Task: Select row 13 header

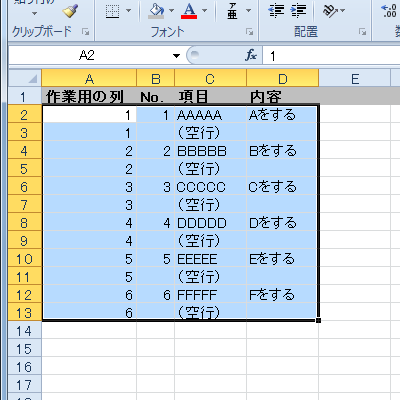Action: (x=25, y=313)
